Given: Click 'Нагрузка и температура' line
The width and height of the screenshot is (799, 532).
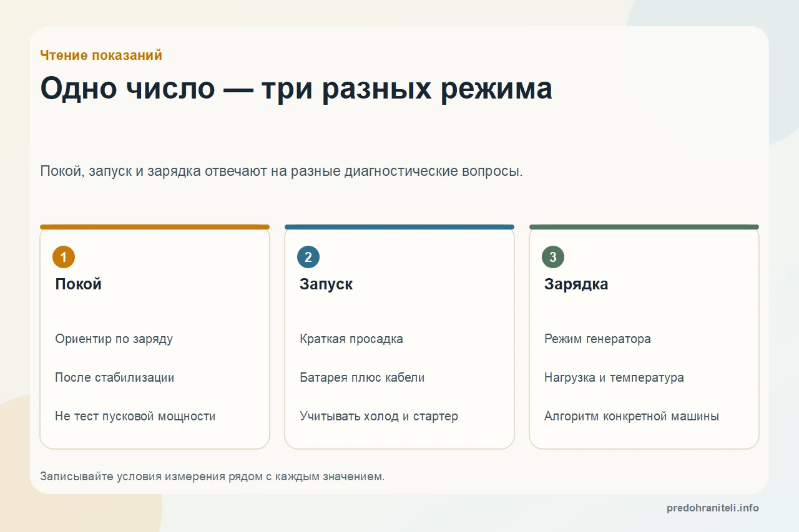Looking at the screenshot, I should coord(614,378).
